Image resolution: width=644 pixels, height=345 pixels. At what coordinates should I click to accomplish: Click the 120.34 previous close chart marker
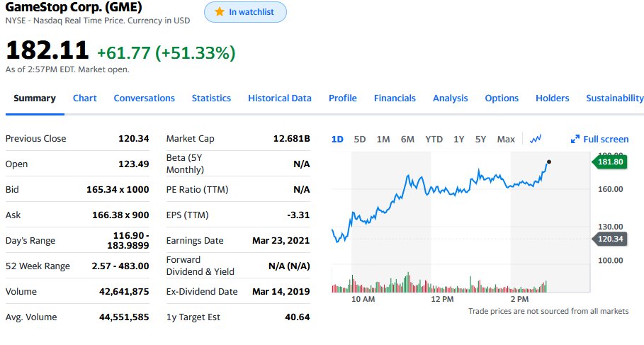point(609,239)
